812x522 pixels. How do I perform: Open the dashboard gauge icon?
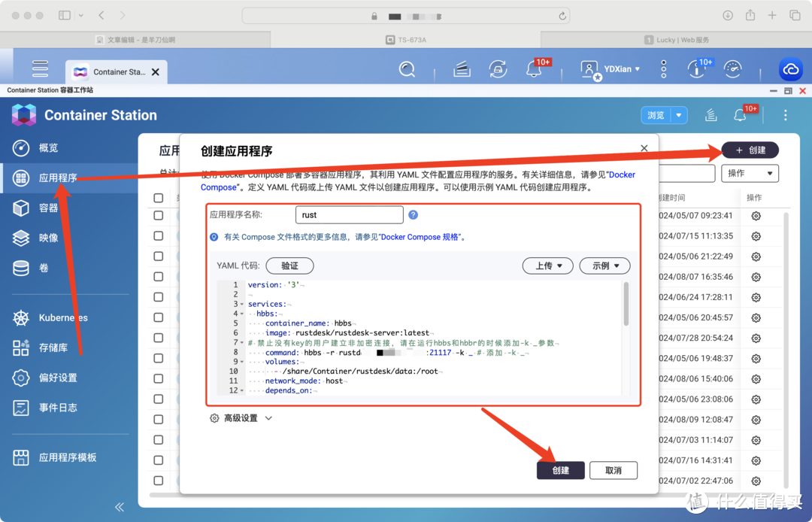click(x=733, y=69)
